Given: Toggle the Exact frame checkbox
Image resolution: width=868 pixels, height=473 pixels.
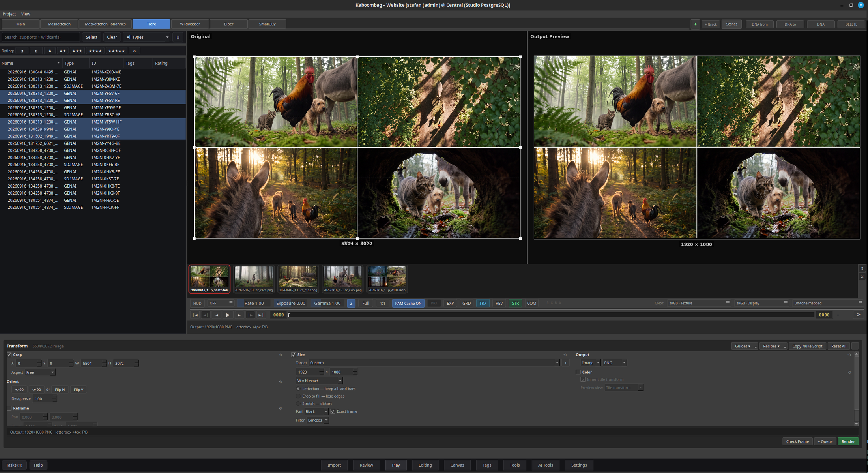Looking at the screenshot, I should point(333,412).
